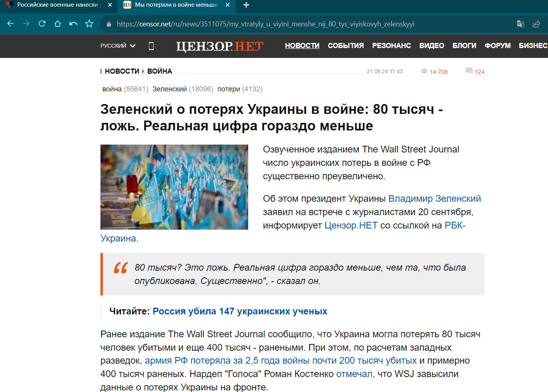Click the undo closed tab arrow icon
The height and width of the screenshot is (392, 548).
73,24
